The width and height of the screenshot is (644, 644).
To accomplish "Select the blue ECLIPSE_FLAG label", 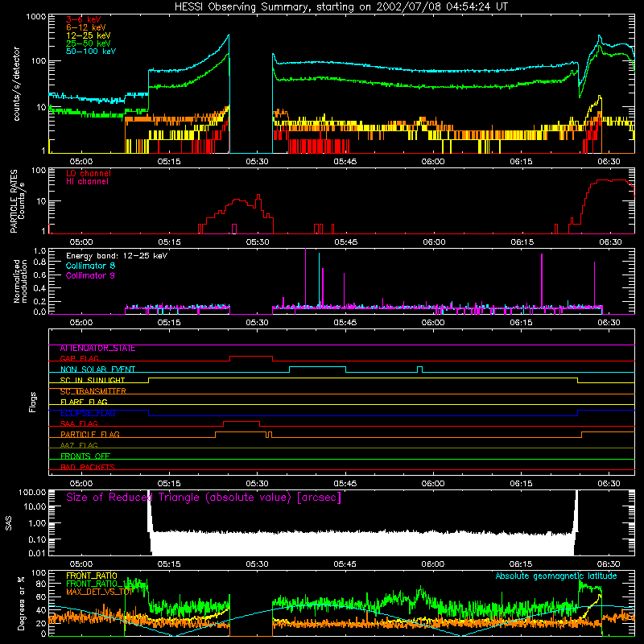I will click(x=88, y=413).
